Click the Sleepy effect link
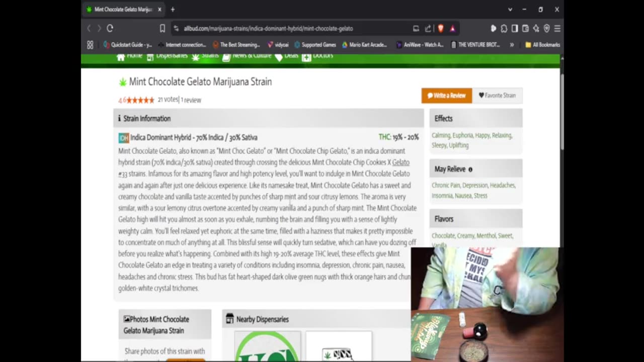Viewport: 644px width, 362px height. pyautogui.click(x=439, y=145)
